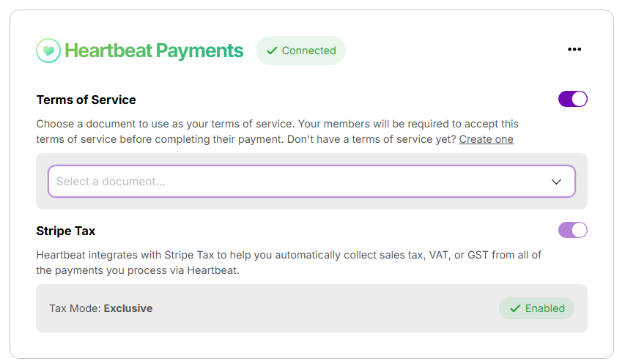625x364 pixels.
Task: Click the Exclusive tax mode value text
Action: (128, 308)
